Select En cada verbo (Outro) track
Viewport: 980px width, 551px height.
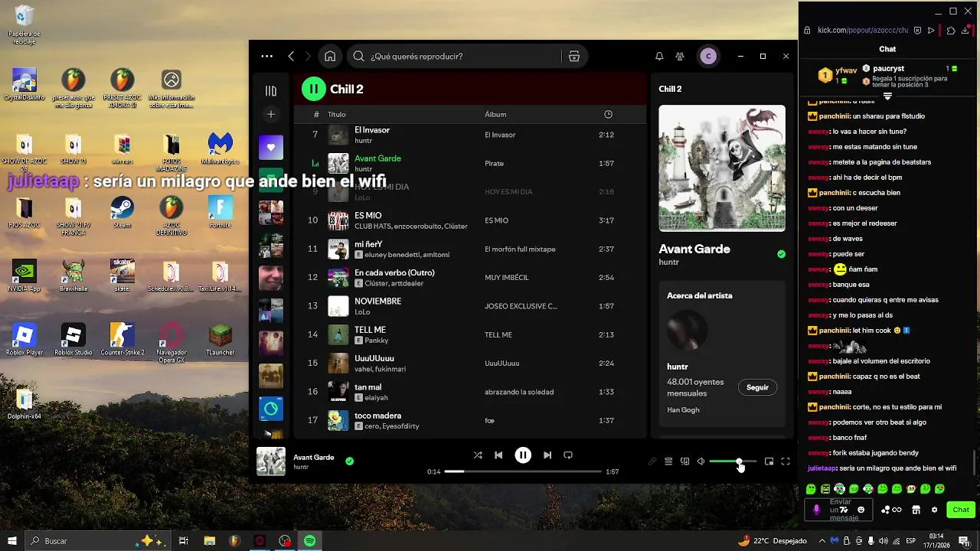[394, 272]
